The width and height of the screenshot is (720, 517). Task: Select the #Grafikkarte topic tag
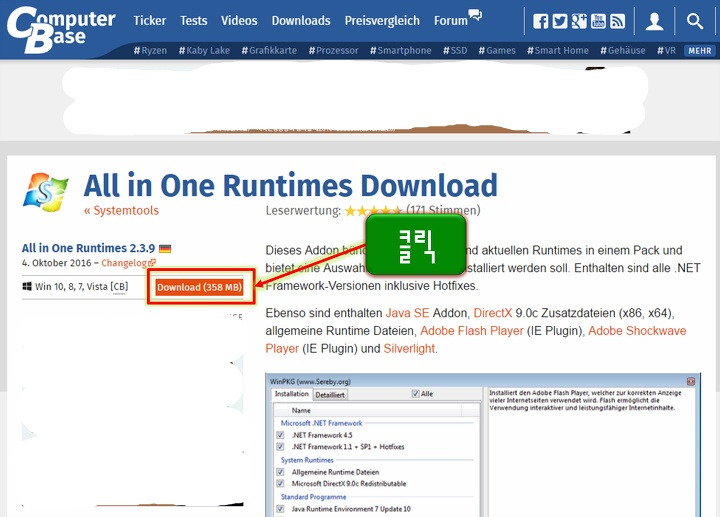click(x=269, y=51)
